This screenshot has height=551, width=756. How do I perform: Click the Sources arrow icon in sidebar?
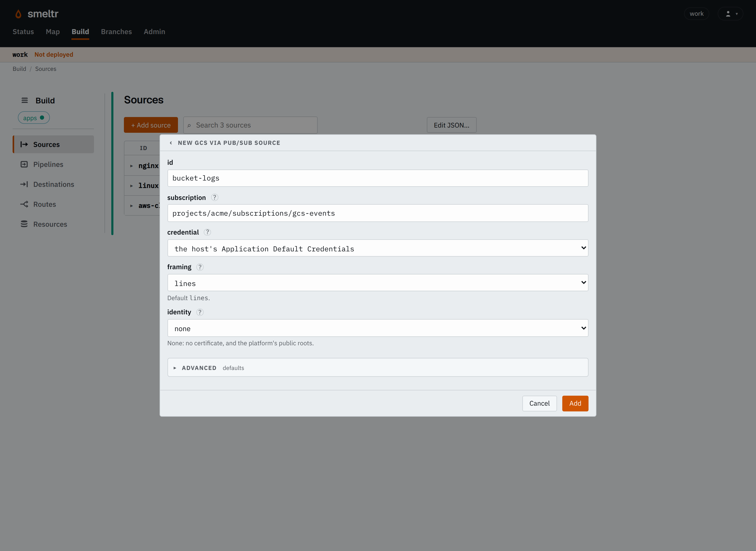click(x=24, y=144)
